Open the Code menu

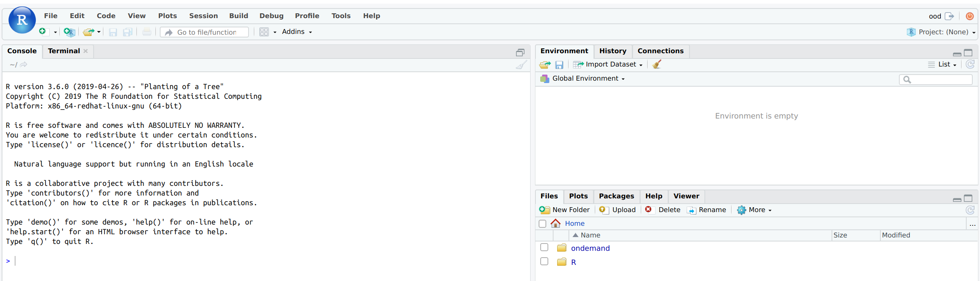point(106,16)
